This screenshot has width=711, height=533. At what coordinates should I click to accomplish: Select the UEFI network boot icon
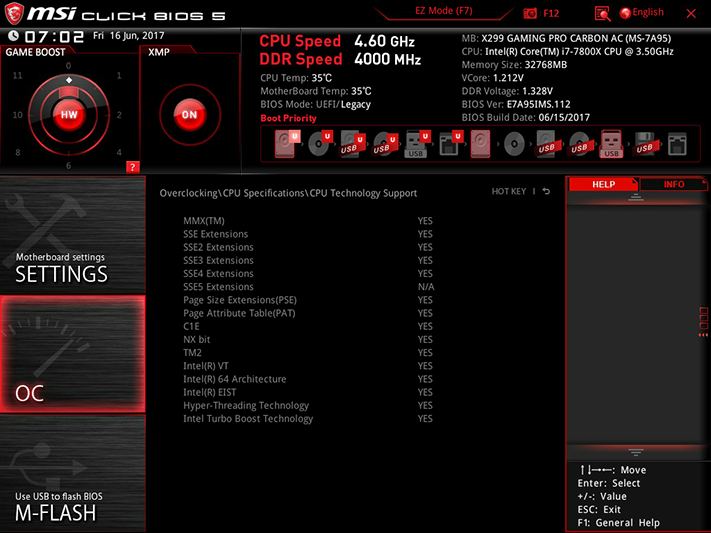point(450,144)
